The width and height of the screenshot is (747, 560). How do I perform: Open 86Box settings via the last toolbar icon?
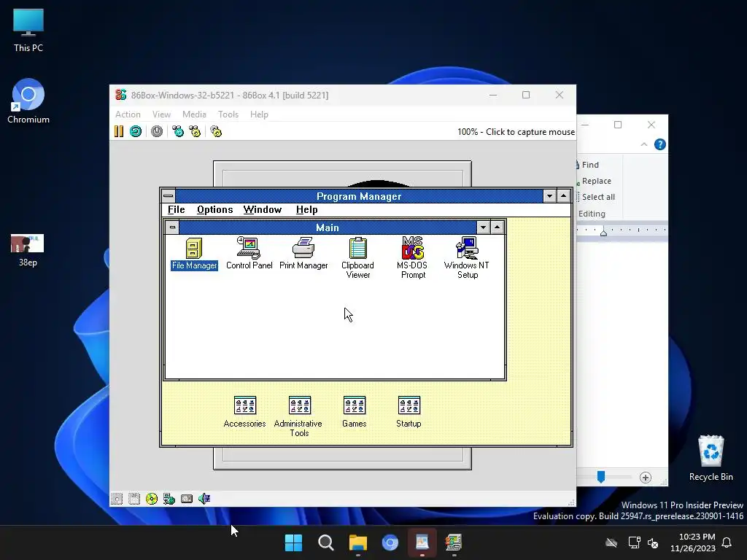216,131
